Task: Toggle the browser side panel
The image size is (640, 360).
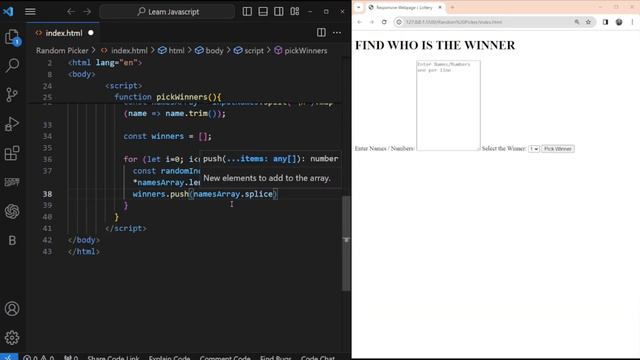Action: pyautogui.click(x=605, y=22)
